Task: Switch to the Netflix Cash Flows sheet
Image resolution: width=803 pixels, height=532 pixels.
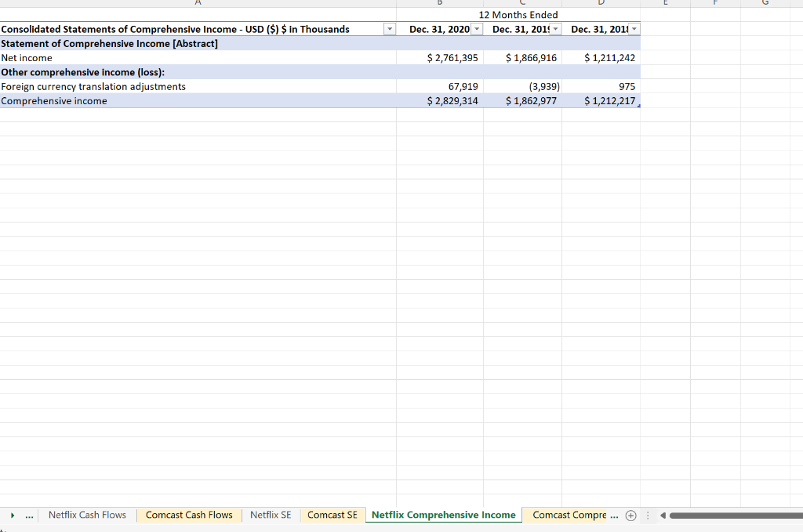Action: (87, 515)
